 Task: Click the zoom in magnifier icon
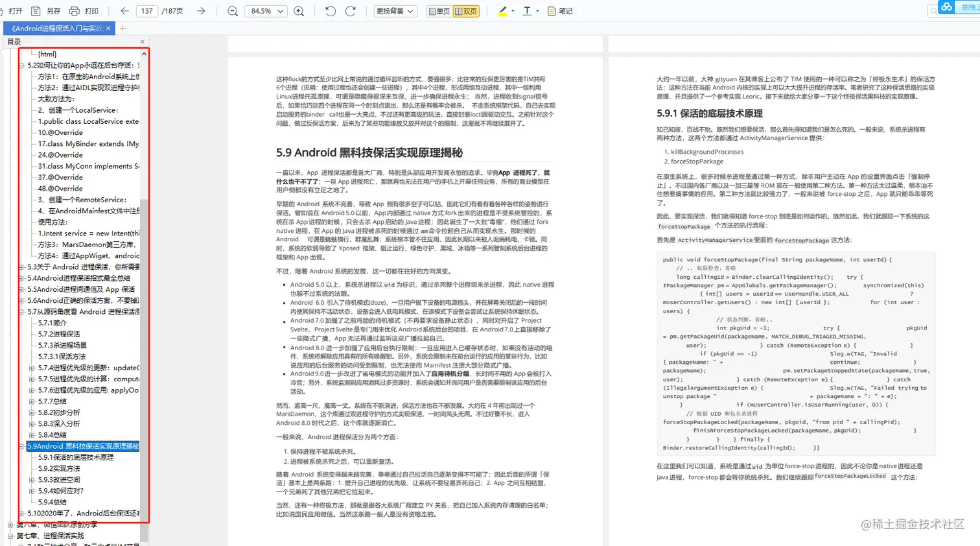[299, 11]
